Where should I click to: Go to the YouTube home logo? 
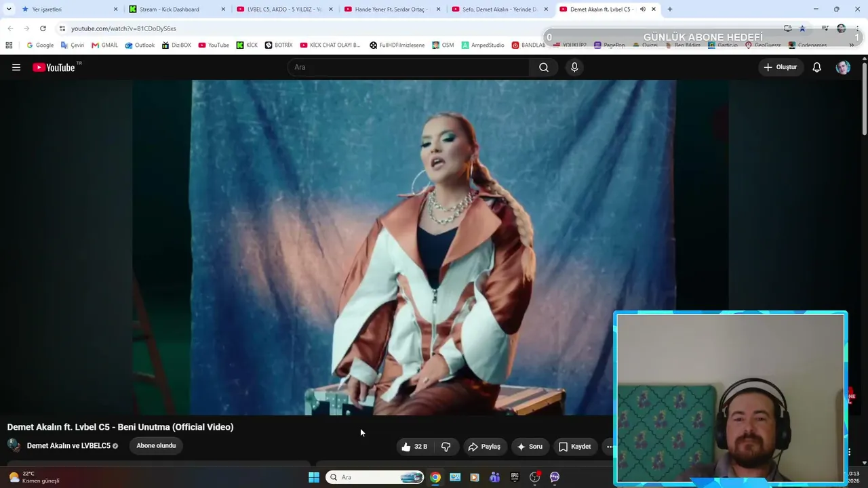54,67
